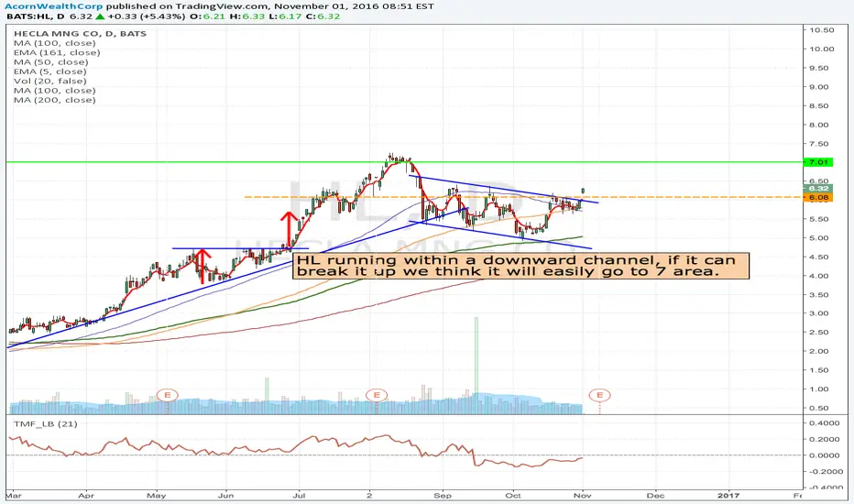Click the MA (200, close) legend entry
The image size is (854, 504).
pyautogui.click(x=54, y=100)
